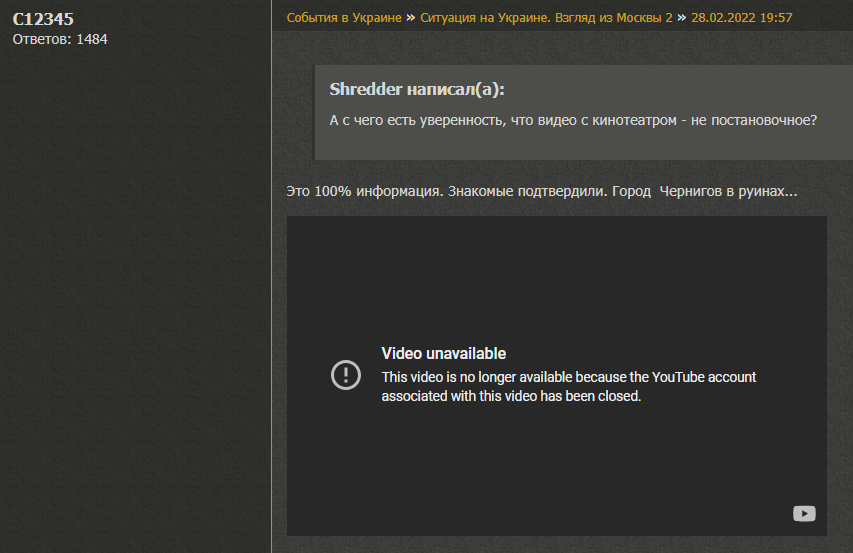Screen dimensions: 853x553
Task: Click the message about the closed YouTube account
Action: (x=568, y=387)
